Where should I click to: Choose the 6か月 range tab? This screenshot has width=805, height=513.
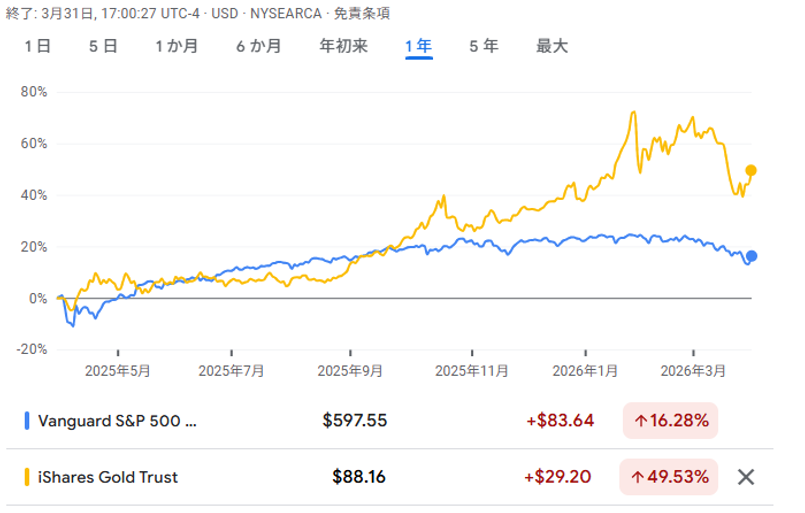pyautogui.click(x=259, y=46)
